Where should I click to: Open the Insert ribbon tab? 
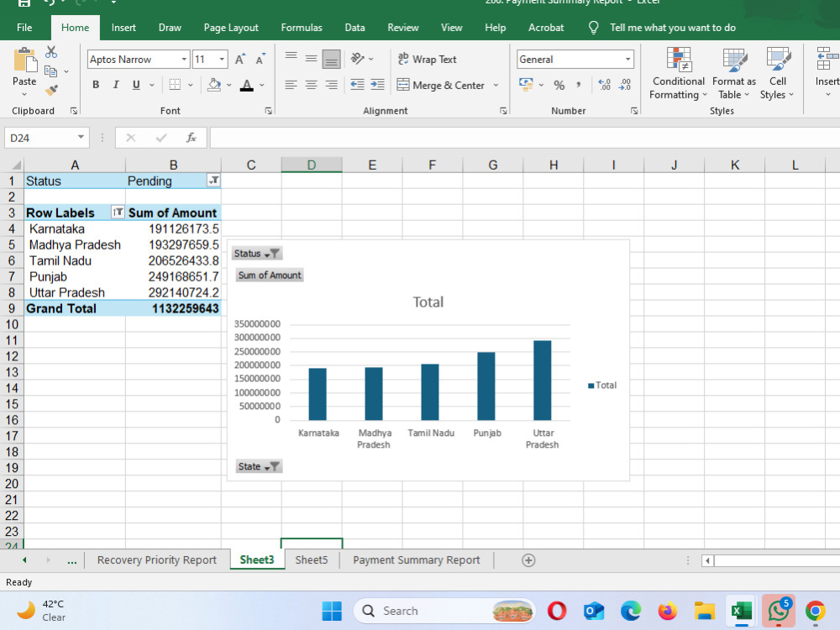(123, 28)
